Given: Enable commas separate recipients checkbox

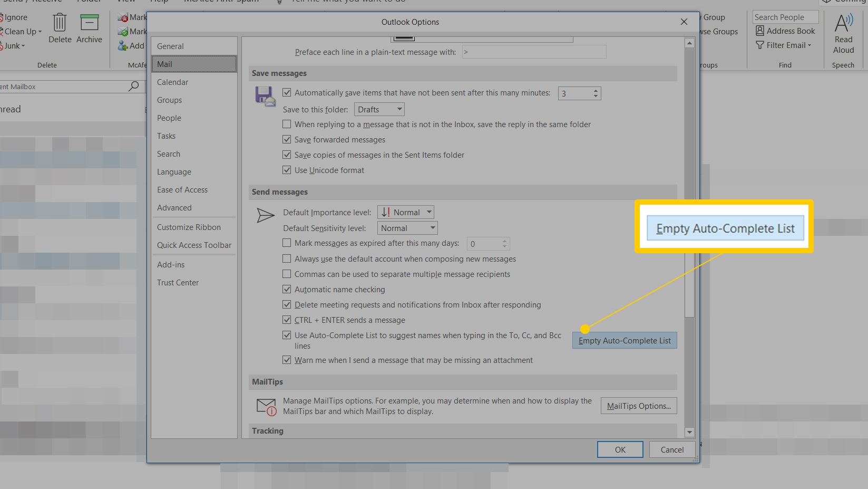Looking at the screenshot, I should click(x=287, y=274).
